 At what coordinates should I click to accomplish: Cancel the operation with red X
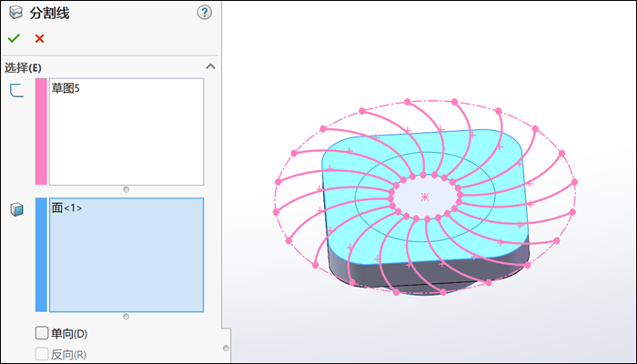[39, 38]
